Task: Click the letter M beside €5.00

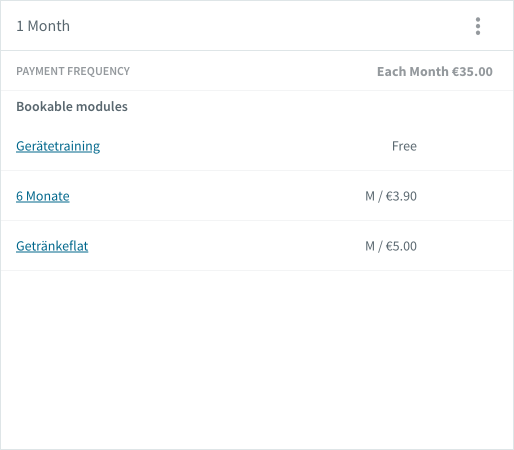Action: [370, 246]
